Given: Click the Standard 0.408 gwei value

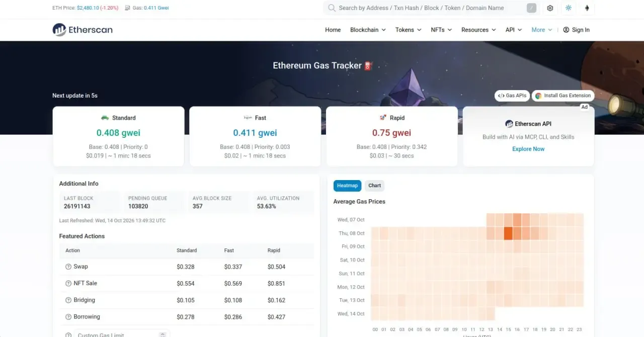Looking at the screenshot, I should tap(118, 133).
